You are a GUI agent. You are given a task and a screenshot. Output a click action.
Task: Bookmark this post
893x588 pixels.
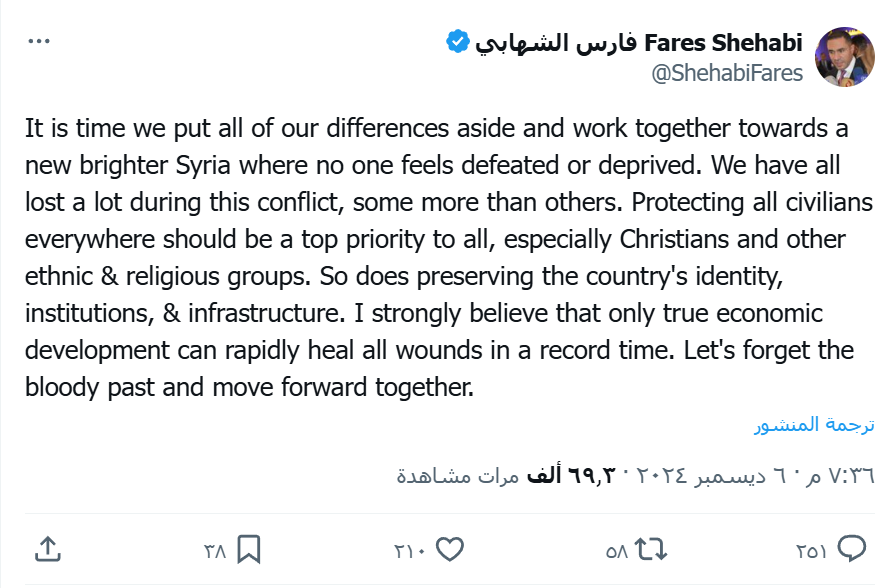pyautogui.click(x=249, y=549)
